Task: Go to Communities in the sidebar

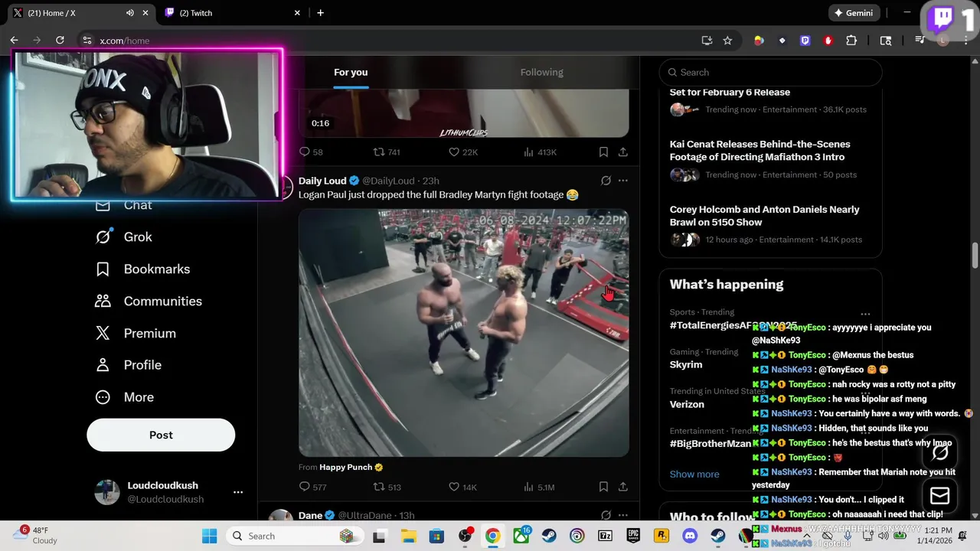Action: tap(149, 302)
